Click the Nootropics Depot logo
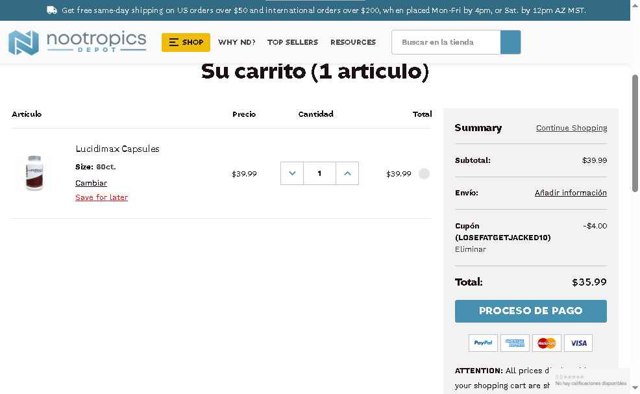640x394 pixels. [x=77, y=42]
